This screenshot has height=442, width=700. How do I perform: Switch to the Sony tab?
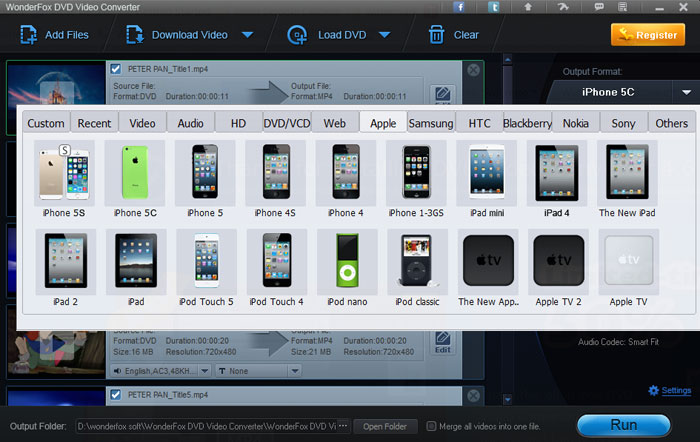623,123
